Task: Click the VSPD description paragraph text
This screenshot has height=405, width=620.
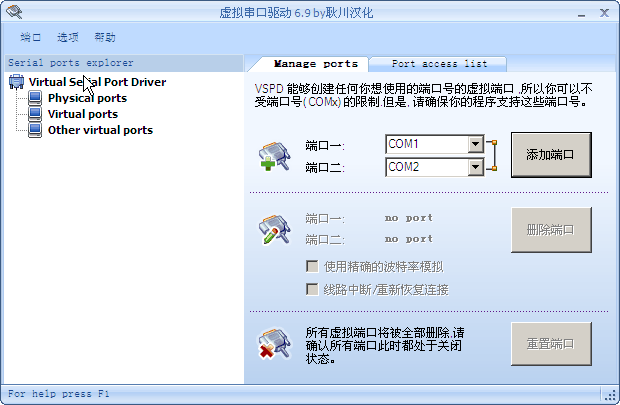Action: [x=423, y=95]
